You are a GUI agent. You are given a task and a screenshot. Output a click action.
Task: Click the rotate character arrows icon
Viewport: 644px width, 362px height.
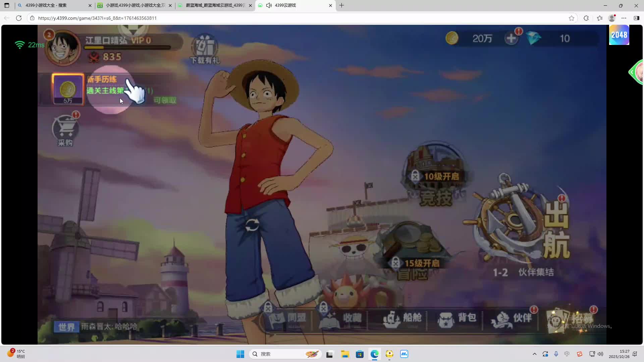[252, 225]
